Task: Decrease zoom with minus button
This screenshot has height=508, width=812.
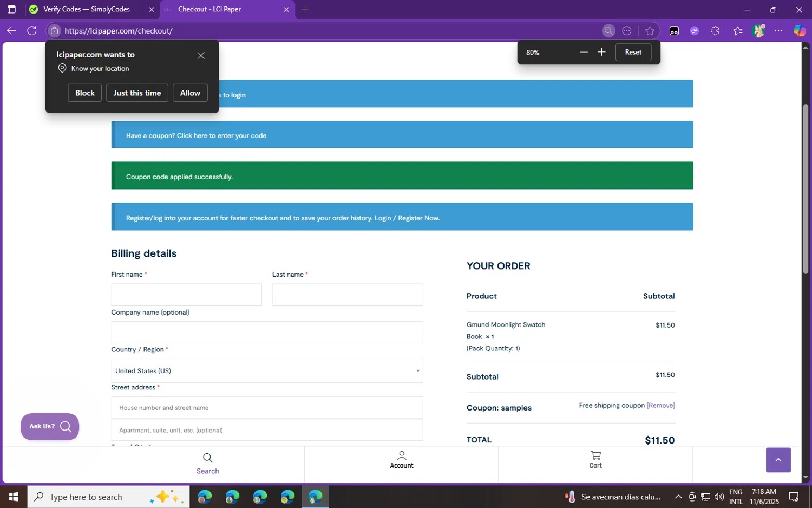Action: click(584, 52)
